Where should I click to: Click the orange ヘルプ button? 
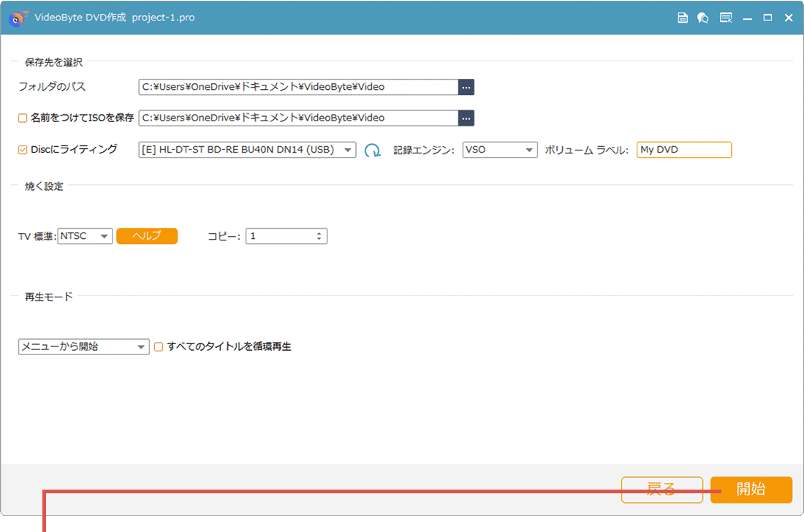click(146, 235)
